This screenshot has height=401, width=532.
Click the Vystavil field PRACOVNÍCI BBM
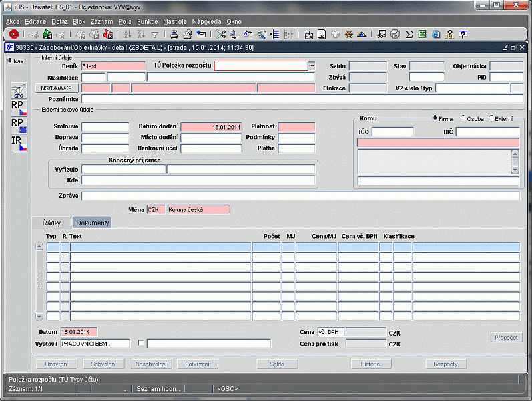coord(95,344)
